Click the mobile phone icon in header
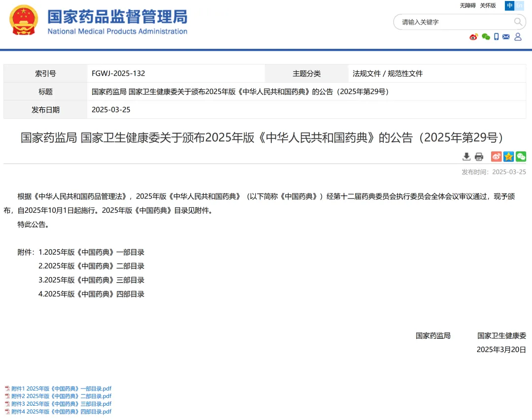Image resolution: width=532 pixels, height=420 pixels. tap(497, 37)
